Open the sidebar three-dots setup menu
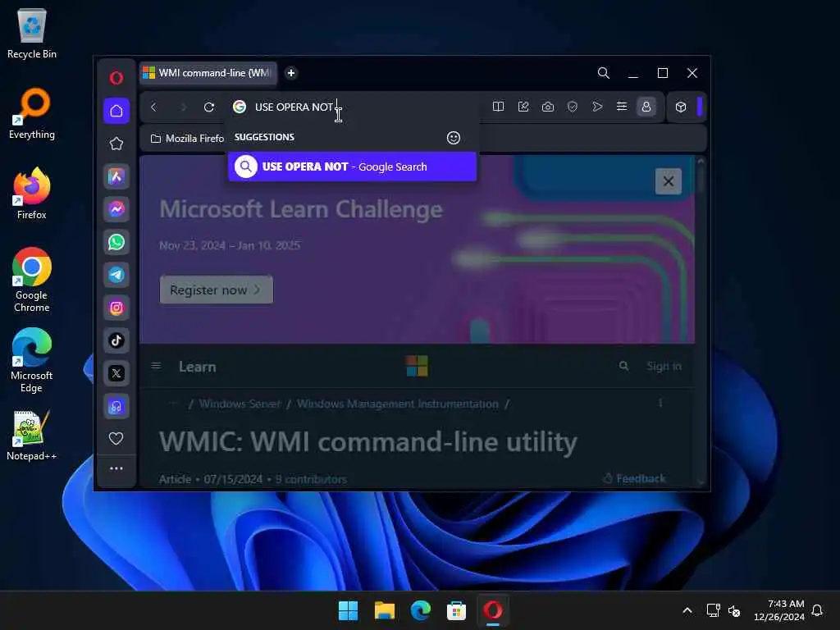Viewport: 840px width, 630px height. (x=116, y=468)
